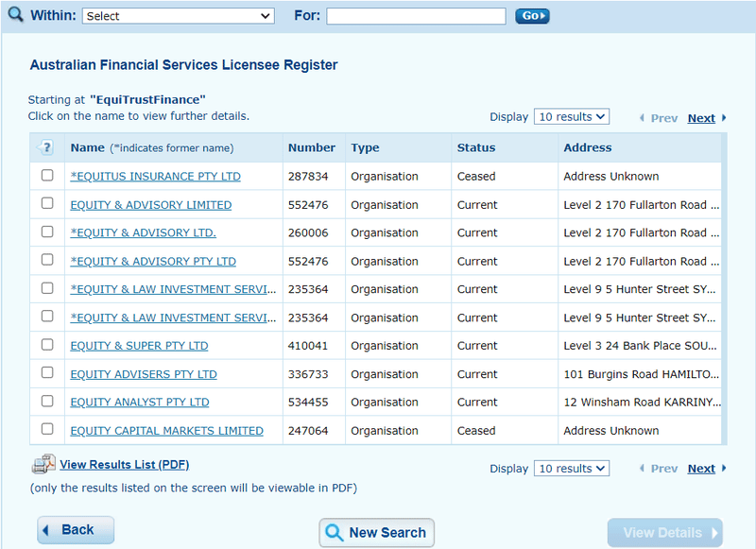Click the help question mark icon in table header
This screenshot has width=756, height=549.
coord(45,147)
